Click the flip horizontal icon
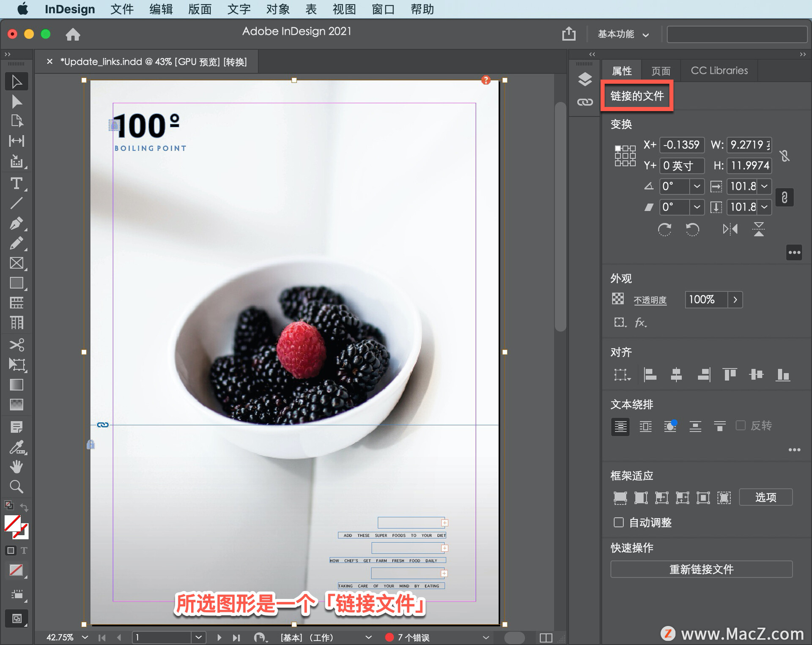The height and width of the screenshot is (645, 812). pyautogui.click(x=730, y=229)
